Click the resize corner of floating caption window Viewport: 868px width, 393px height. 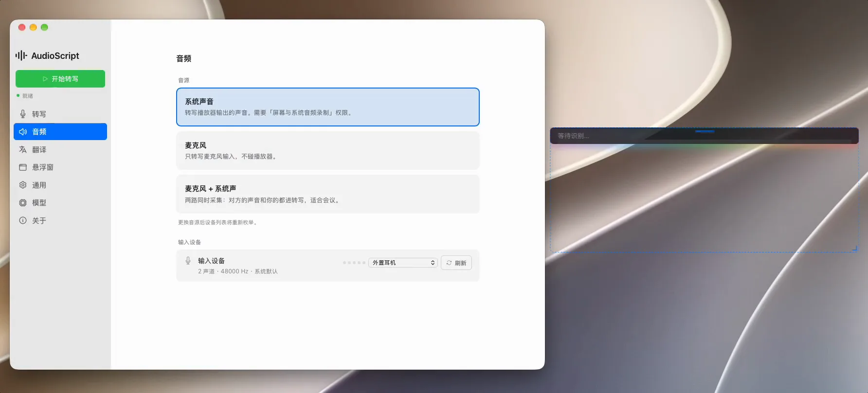(854, 249)
